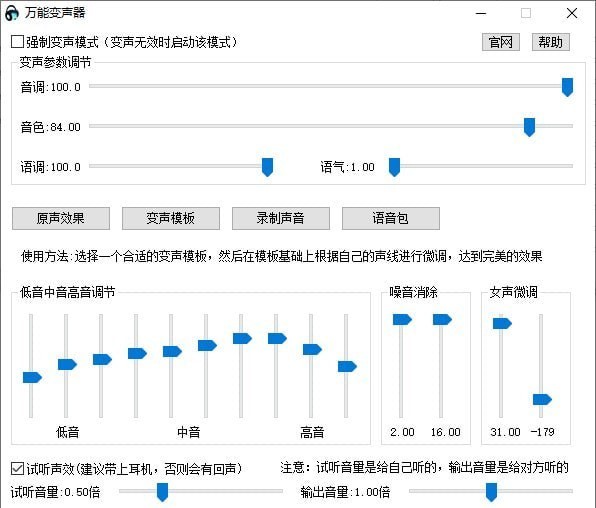Image resolution: width=596 pixels, height=508 pixels.
Task: Click the 音调:100.0 value label
Action: pos(51,87)
